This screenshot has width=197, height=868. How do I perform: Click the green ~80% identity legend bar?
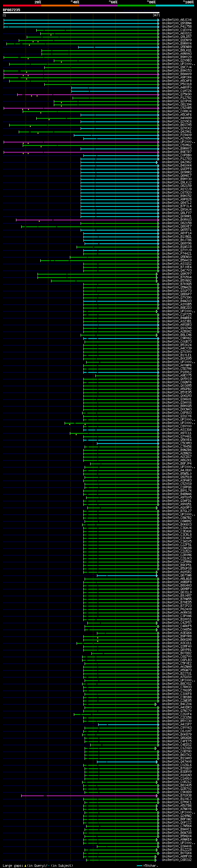click(x=137, y=6)
